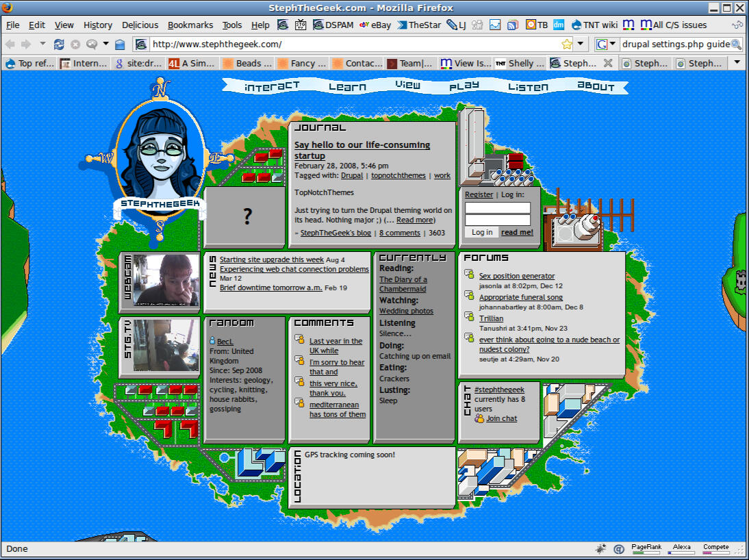Click the search magnifier icon in search box
749x560 pixels.
[736, 44]
